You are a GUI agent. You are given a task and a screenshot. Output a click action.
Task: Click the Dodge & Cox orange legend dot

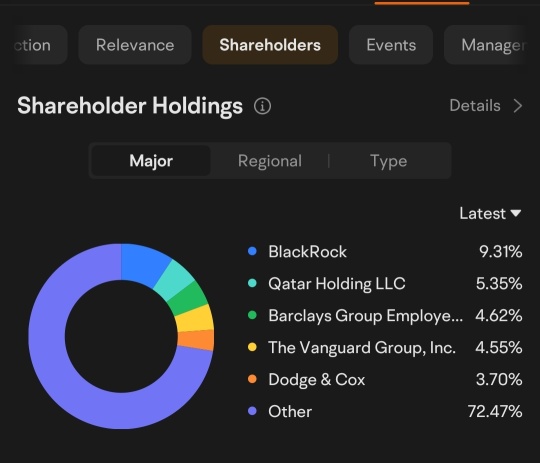(252, 379)
